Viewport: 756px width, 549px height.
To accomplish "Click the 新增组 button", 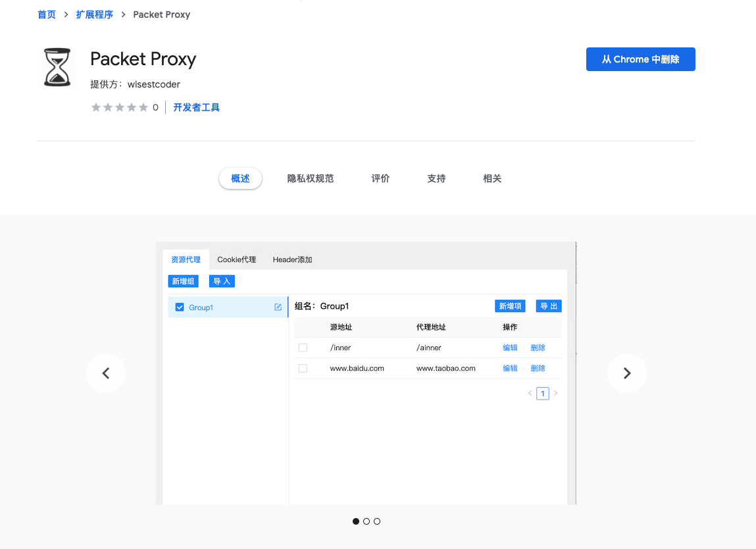I will point(183,281).
